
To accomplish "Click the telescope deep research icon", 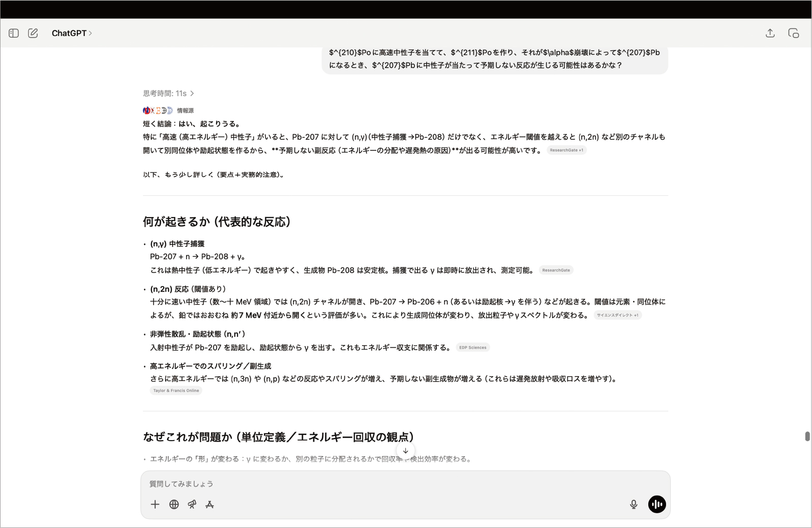I will (x=192, y=504).
